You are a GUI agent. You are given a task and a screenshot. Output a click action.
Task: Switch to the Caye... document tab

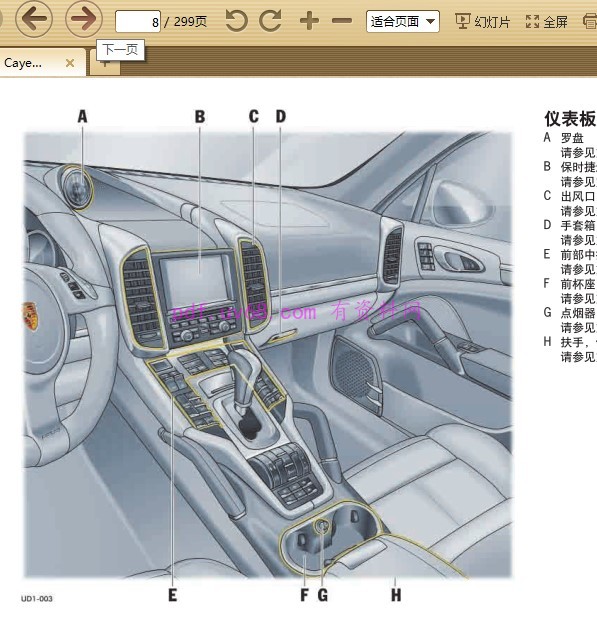click(x=43, y=63)
